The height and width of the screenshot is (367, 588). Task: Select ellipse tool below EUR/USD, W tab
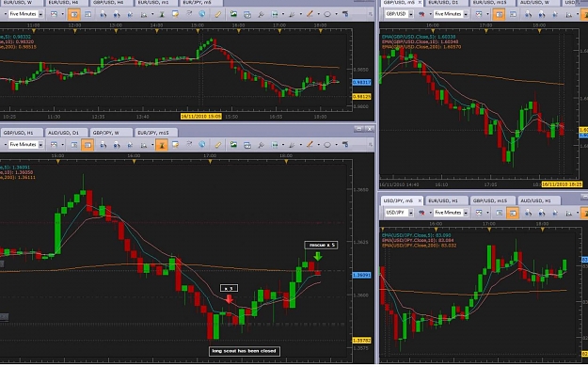tap(327, 14)
